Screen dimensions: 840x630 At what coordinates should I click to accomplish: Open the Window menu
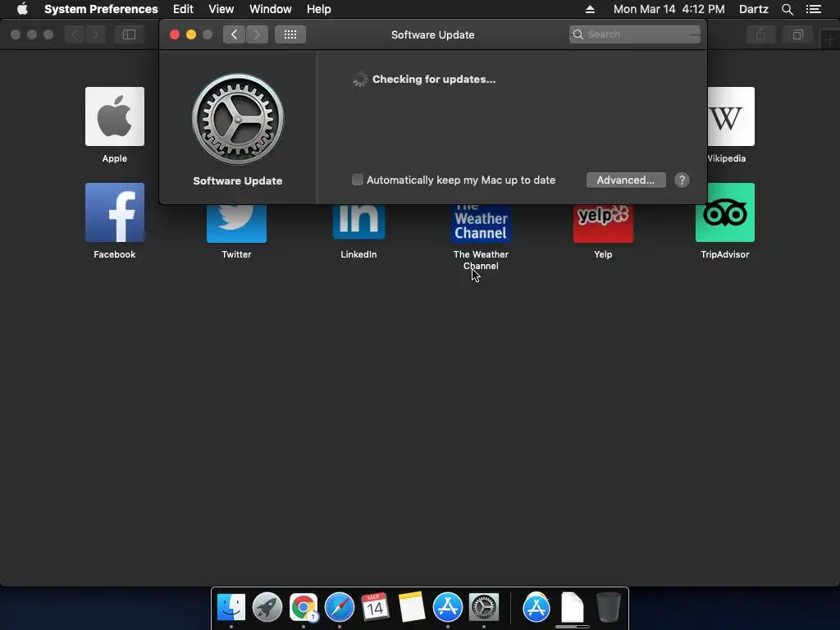click(271, 9)
